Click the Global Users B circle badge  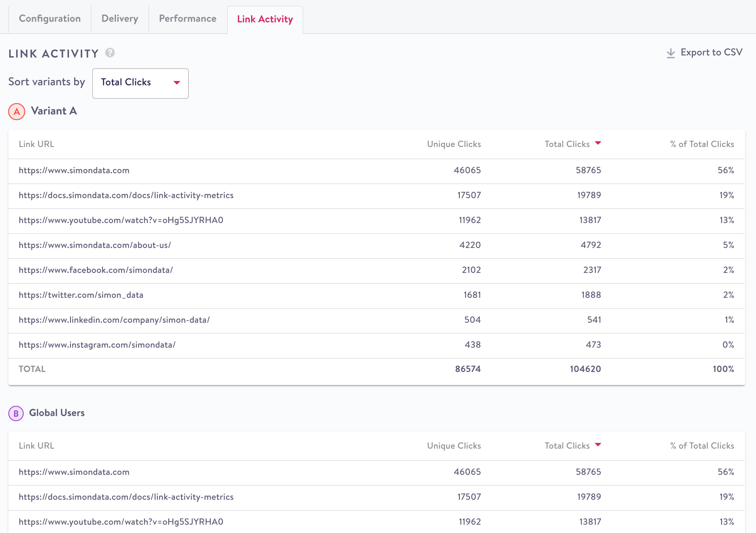click(x=16, y=413)
